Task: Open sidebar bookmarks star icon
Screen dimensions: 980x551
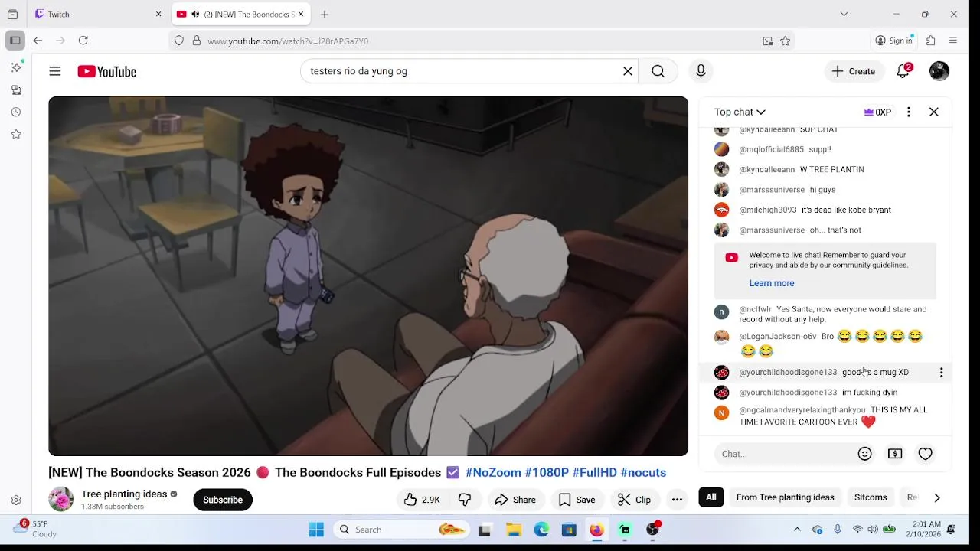Action: click(x=16, y=134)
